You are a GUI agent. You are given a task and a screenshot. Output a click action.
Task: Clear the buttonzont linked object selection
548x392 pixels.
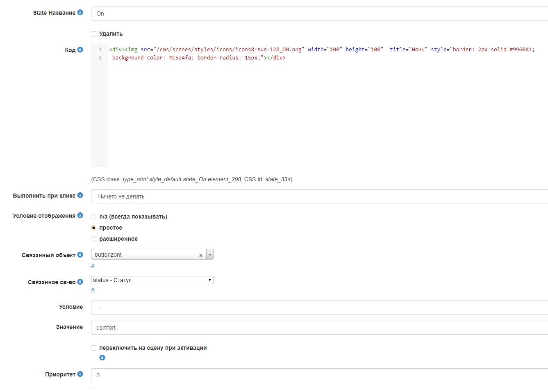pos(201,255)
